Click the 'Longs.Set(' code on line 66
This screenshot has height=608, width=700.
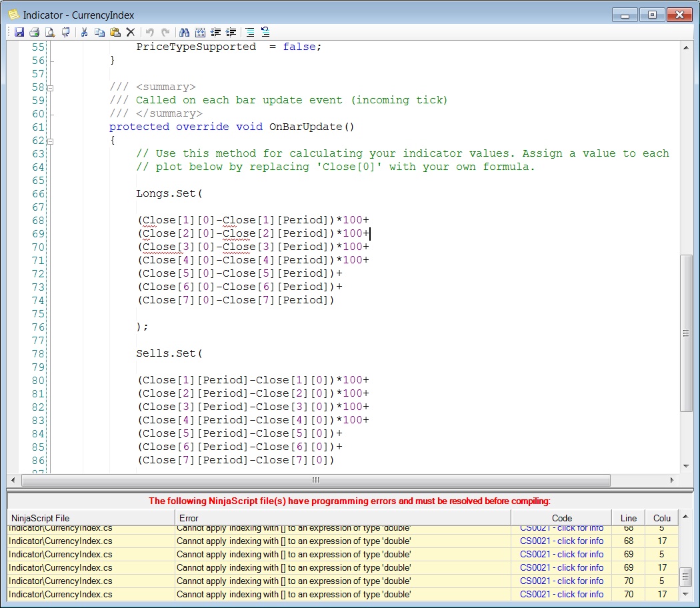click(x=169, y=194)
